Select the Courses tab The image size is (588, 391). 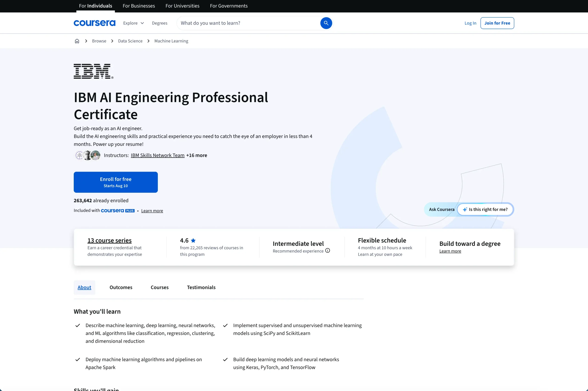160,287
